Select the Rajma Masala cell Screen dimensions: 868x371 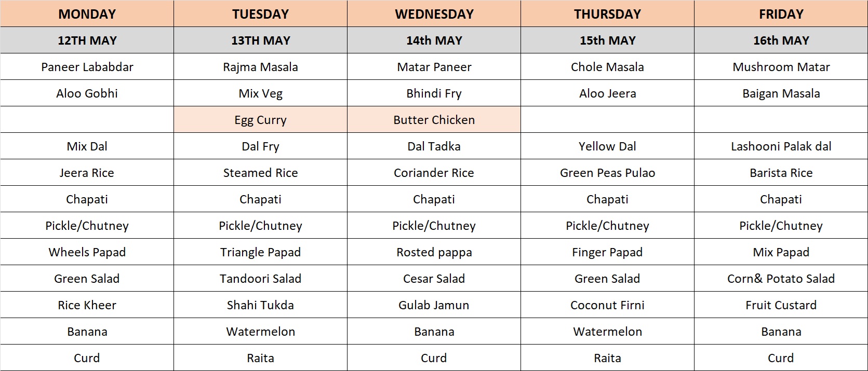coord(260,66)
